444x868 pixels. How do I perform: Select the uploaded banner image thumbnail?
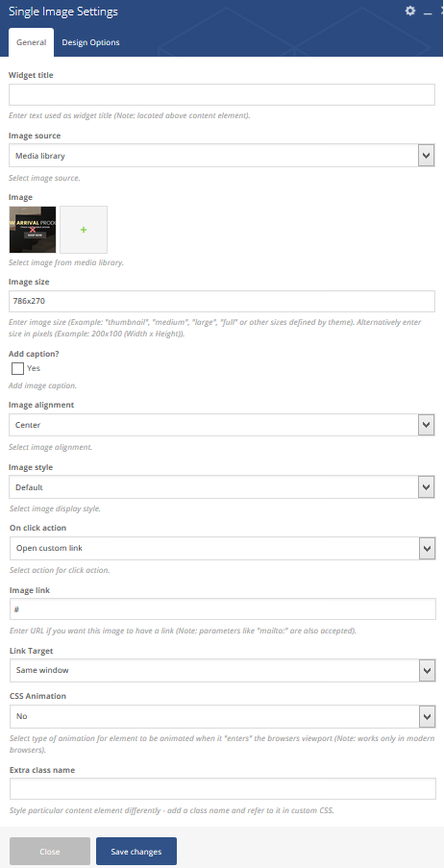tap(33, 230)
